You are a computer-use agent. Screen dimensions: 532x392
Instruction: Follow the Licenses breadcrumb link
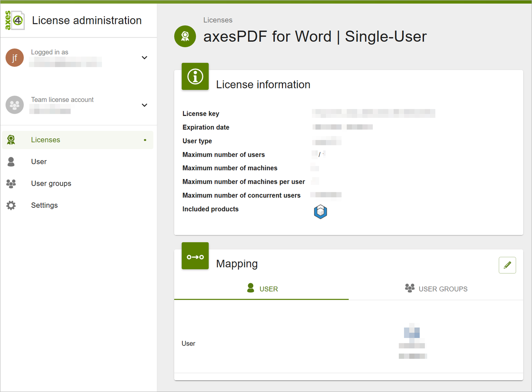coord(218,20)
